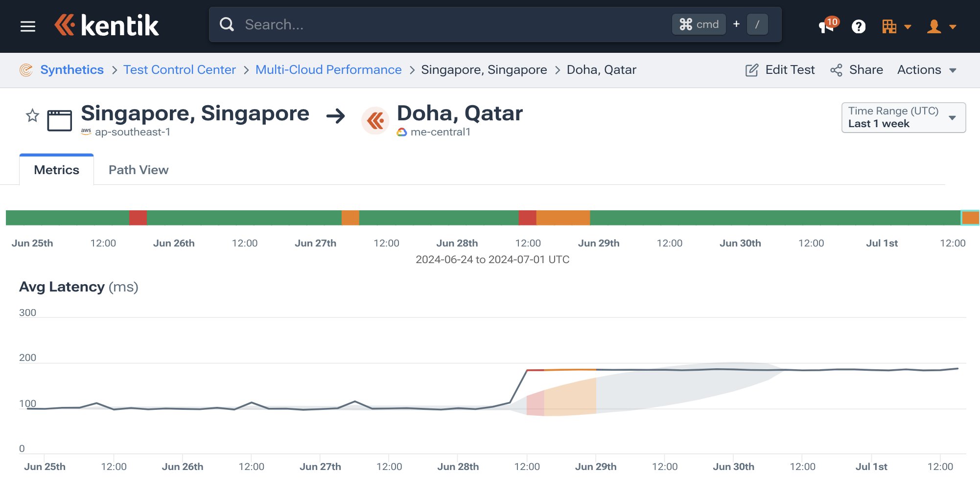980x492 pixels.
Task: Go to Test Control Center breadcrumb
Action: coord(179,70)
